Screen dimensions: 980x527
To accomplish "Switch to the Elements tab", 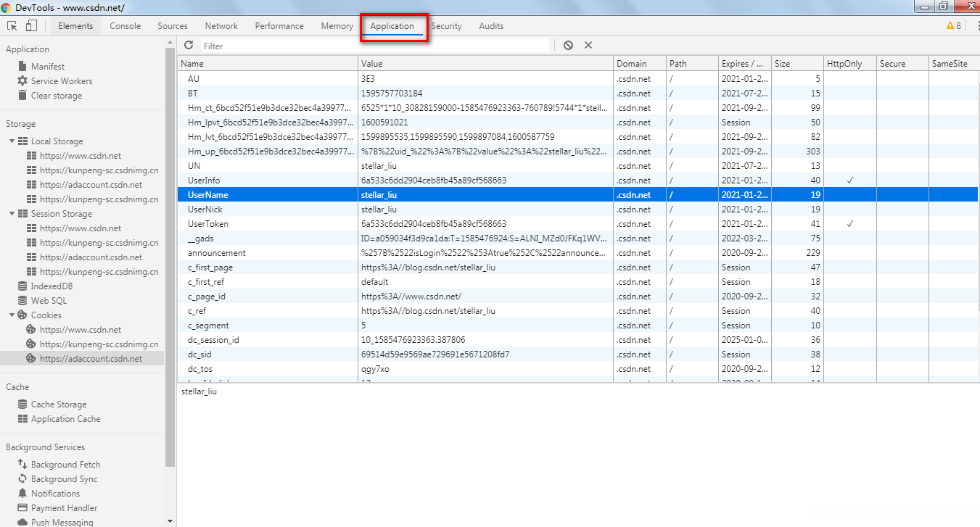I will point(75,26).
